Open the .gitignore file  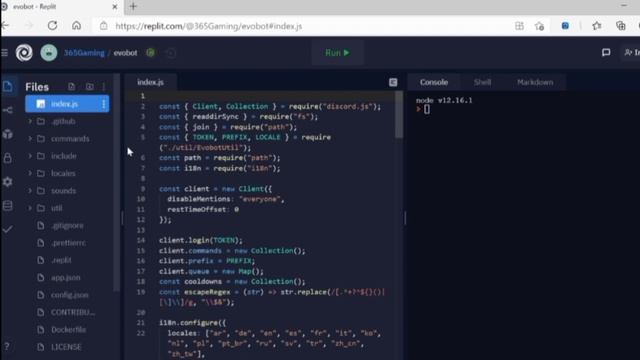click(x=67, y=225)
